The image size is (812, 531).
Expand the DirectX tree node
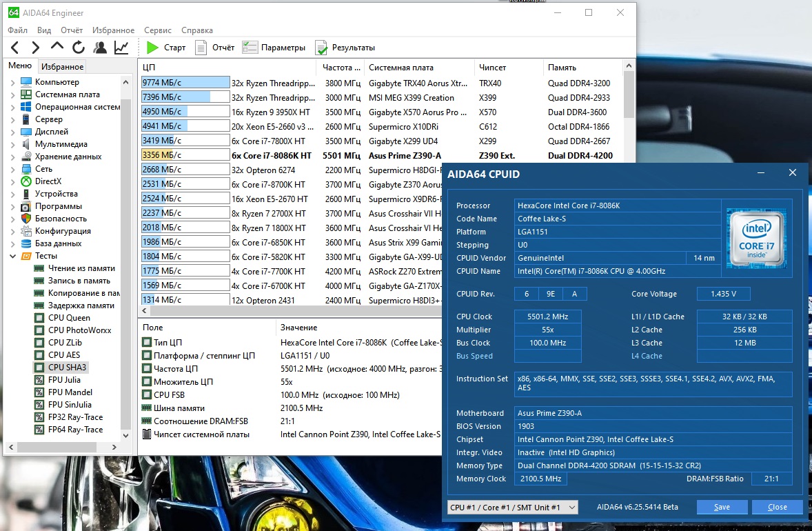[12, 181]
